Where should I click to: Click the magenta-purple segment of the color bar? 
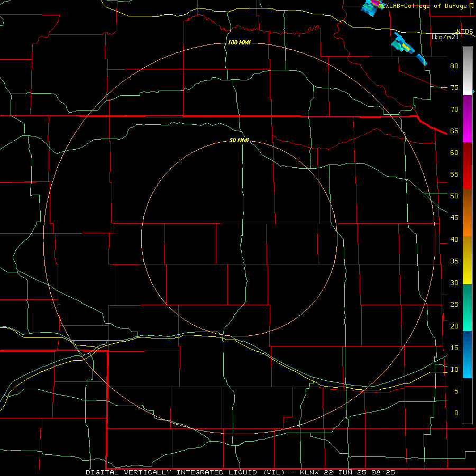(467, 118)
